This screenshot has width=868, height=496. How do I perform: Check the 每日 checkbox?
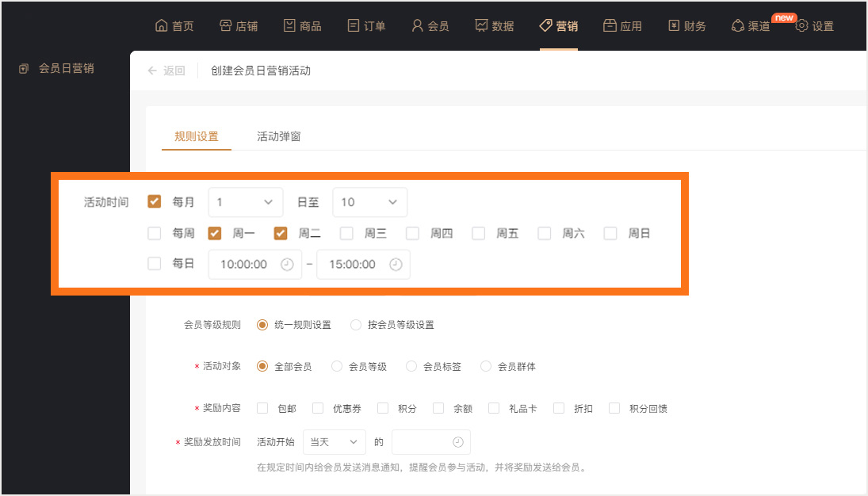coord(155,264)
